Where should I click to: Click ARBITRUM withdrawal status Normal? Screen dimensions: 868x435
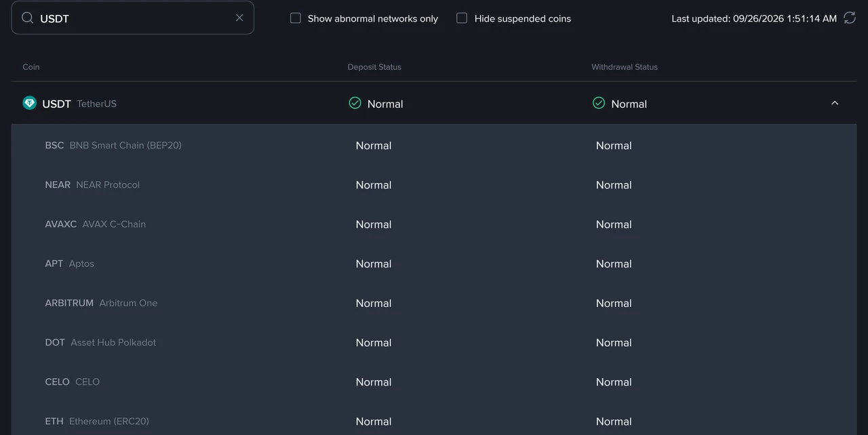click(x=614, y=303)
